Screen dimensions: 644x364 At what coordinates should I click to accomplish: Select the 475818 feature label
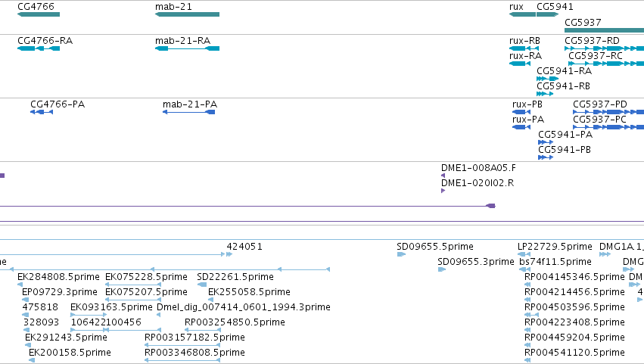click(x=40, y=307)
